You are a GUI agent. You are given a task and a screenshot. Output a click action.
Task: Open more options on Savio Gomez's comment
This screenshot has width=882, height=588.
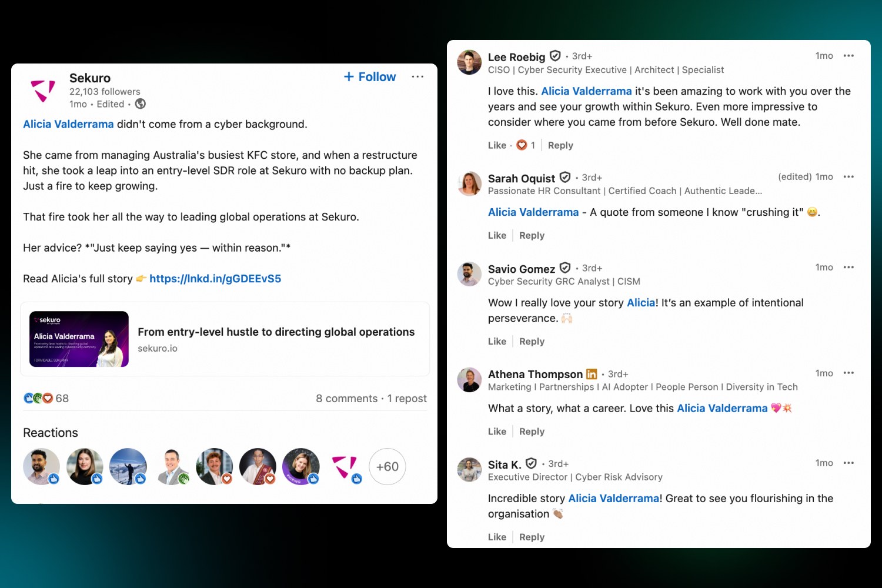pyautogui.click(x=848, y=268)
